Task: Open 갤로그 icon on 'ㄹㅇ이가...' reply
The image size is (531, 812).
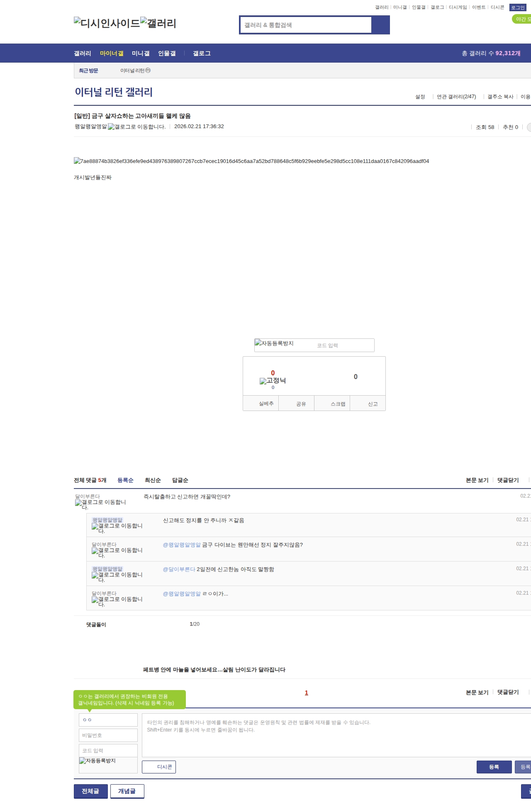Action: (117, 601)
